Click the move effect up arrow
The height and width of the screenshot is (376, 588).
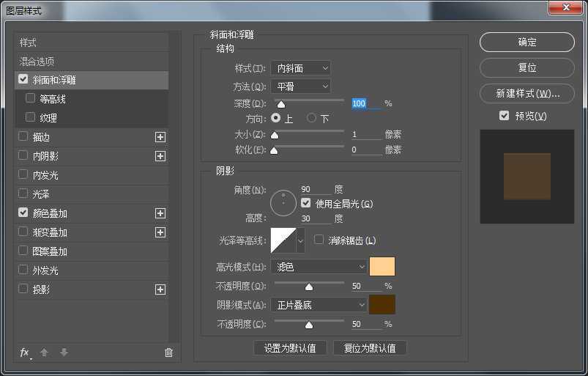click(44, 353)
